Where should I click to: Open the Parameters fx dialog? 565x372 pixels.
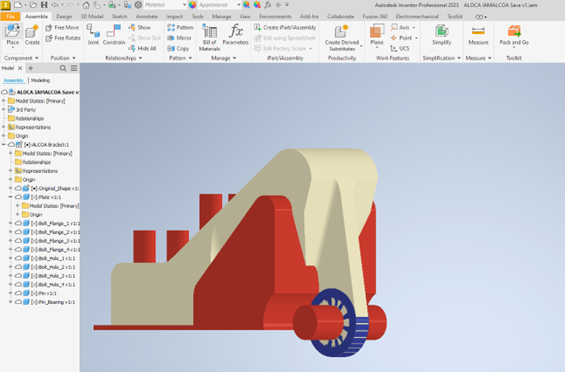pos(236,35)
